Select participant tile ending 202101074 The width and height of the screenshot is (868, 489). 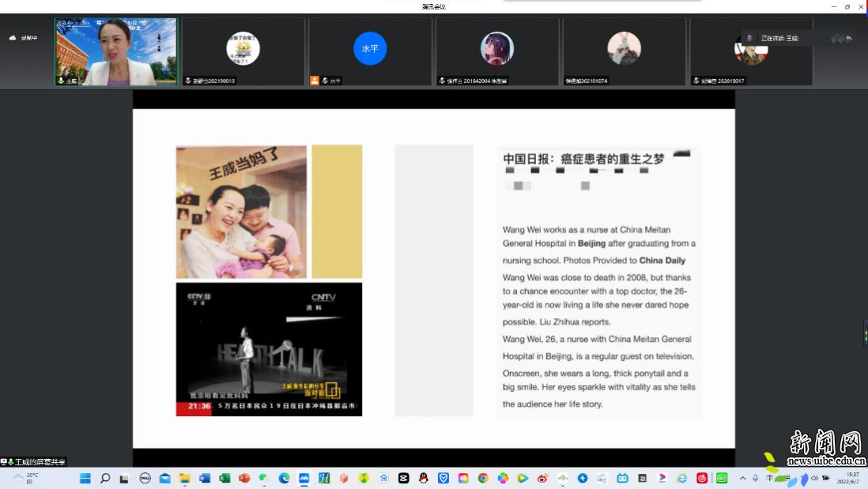(624, 51)
